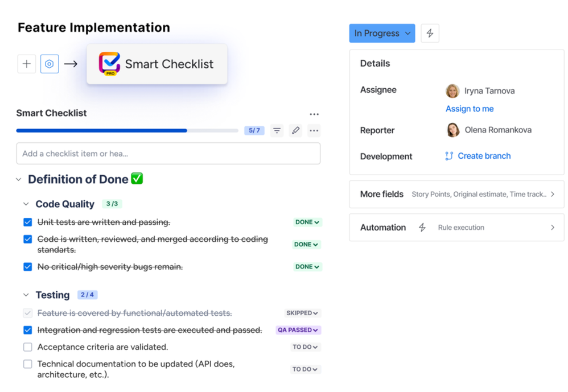Check the Acceptance criteria are validated item
Screen dimensions: 568x392
pyautogui.click(x=27, y=347)
